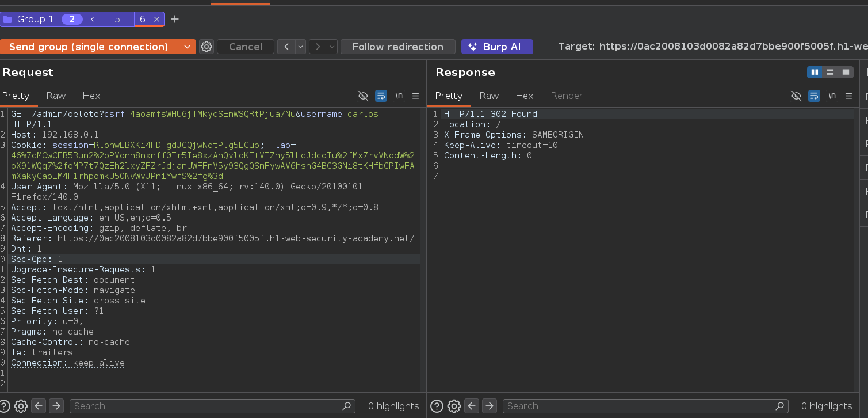Open Request search settings gear
The image size is (868, 418).
click(x=21, y=406)
